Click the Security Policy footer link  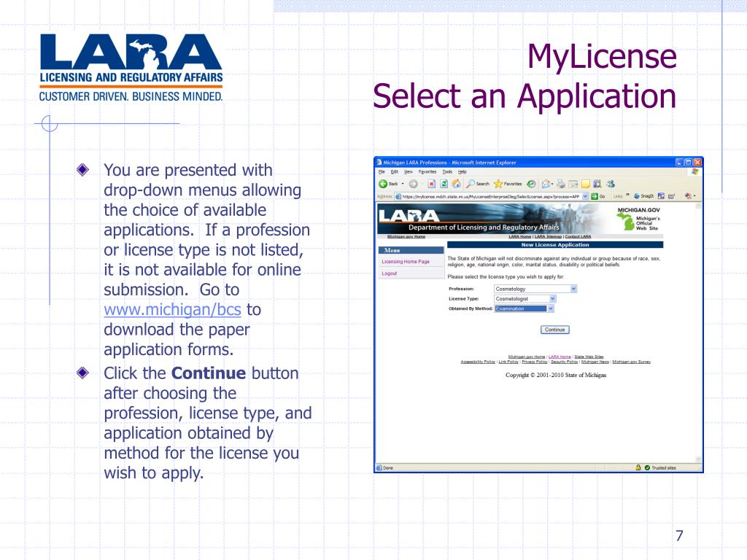tap(565, 362)
